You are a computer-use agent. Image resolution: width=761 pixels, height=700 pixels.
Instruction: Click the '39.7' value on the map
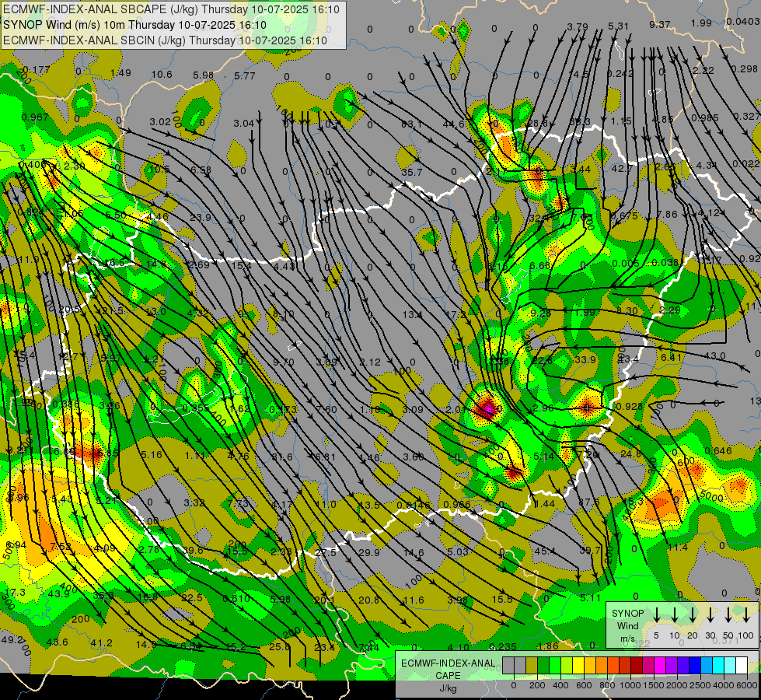click(x=590, y=550)
